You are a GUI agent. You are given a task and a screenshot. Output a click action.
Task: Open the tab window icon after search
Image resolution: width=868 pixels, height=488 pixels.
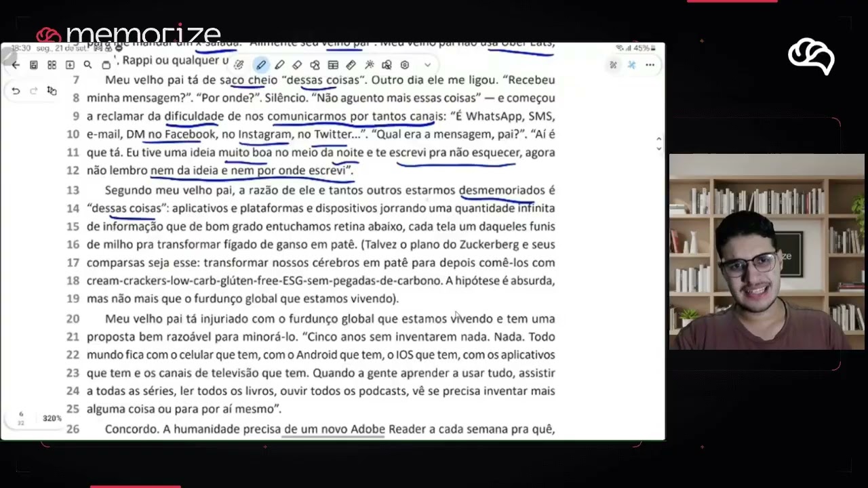click(x=106, y=65)
